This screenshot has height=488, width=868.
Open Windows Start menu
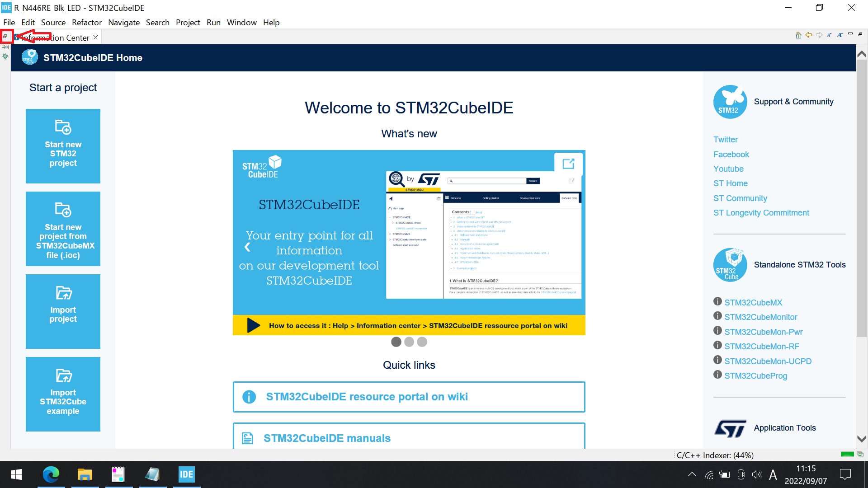pyautogui.click(x=16, y=474)
